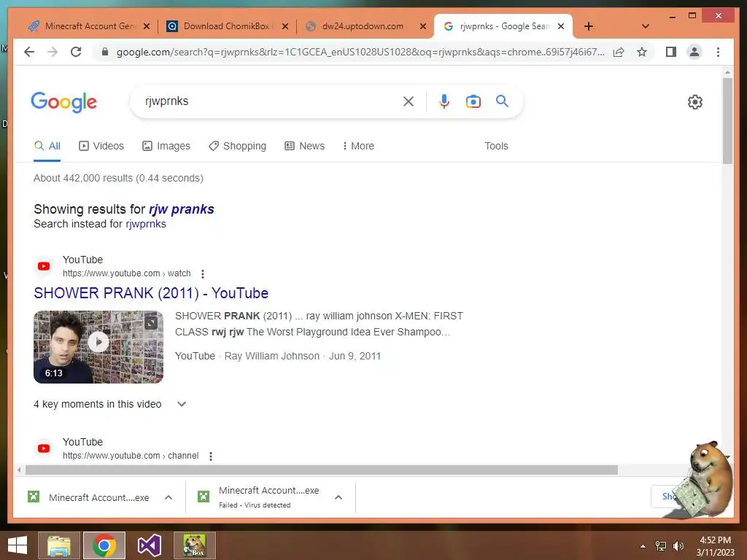Viewport: 747px width, 560px height.
Task: Open the Chrome profile avatar
Action: pyautogui.click(x=694, y=52)
